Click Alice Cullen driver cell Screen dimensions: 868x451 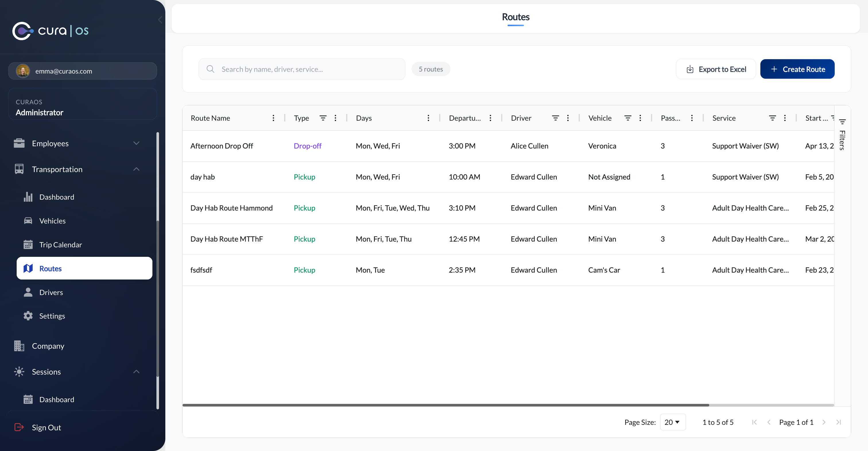529,146
